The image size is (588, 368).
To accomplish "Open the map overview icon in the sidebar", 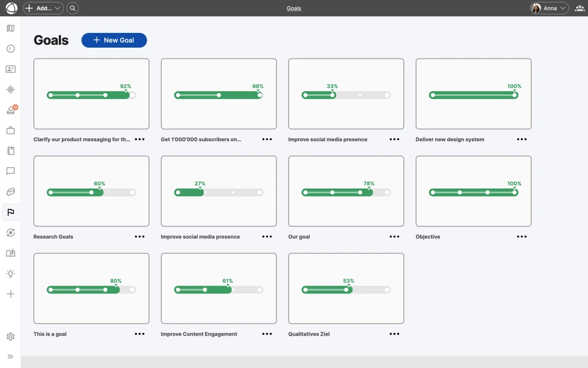I will [10, 28].
